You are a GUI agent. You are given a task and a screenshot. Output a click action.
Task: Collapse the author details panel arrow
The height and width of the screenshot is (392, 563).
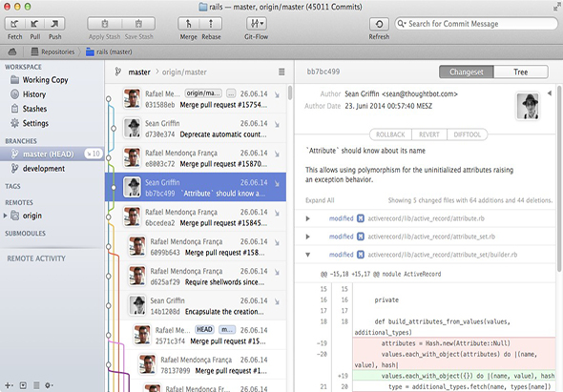tap(550, 93)
